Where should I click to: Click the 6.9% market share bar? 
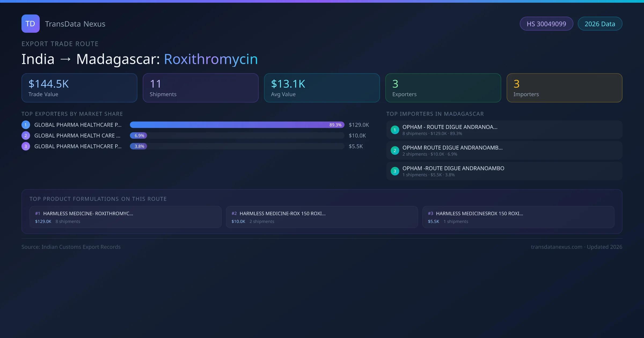pos(138,135)
